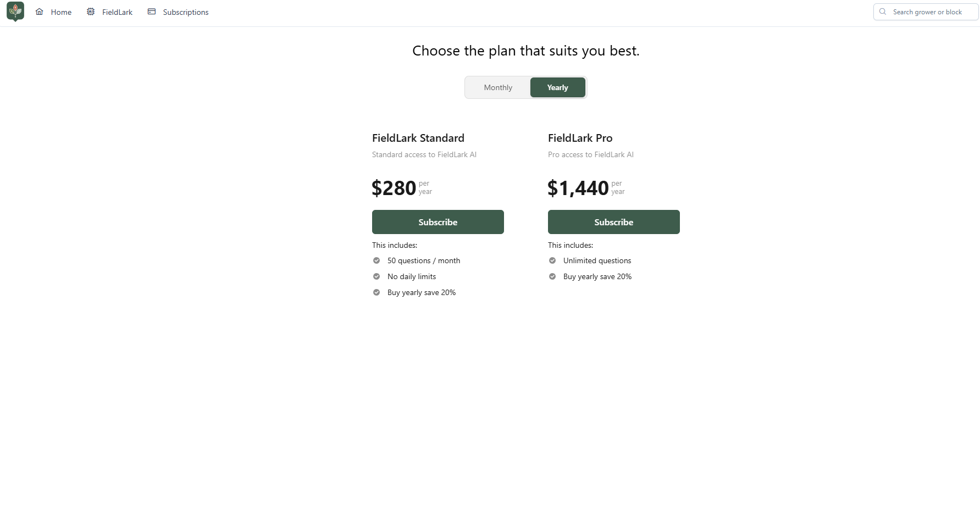Open the Home nav label
This screenshot has width=980, height=511.
pos(61,12)
